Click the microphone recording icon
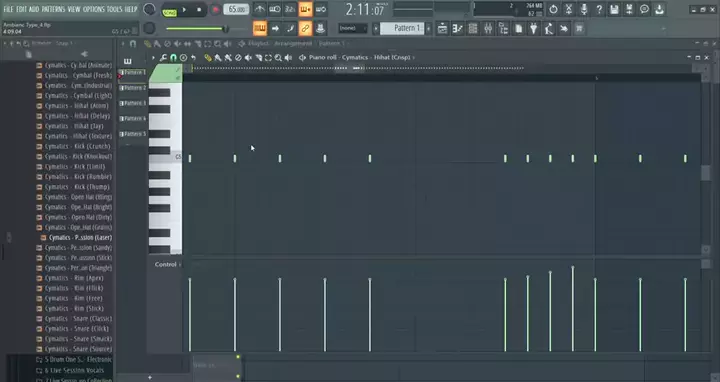 [x=584, y=9]
